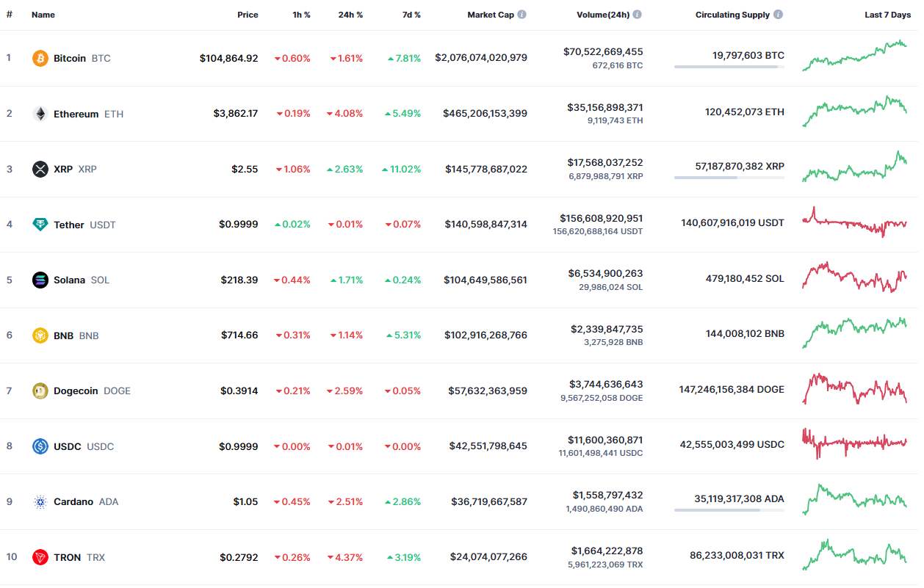Click Solana price $218.39
The width and height of the screenshot is (924, 588).
(239, 280)
